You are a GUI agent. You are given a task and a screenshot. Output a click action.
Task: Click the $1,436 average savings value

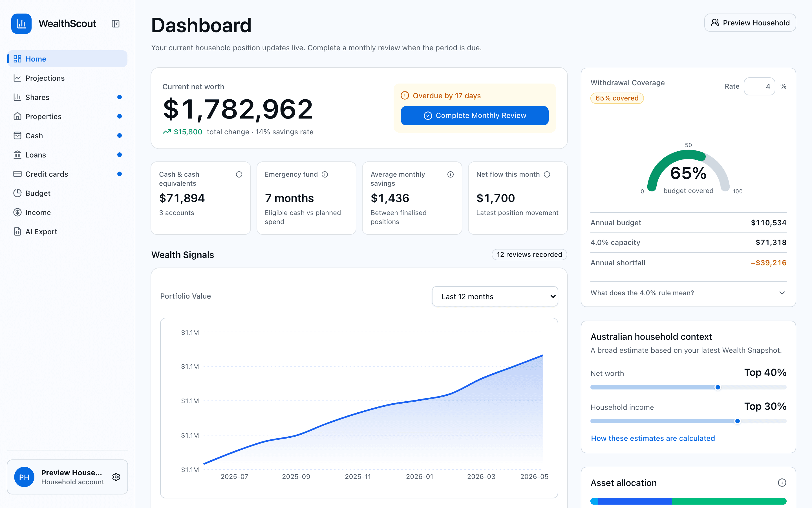(390, 198)
